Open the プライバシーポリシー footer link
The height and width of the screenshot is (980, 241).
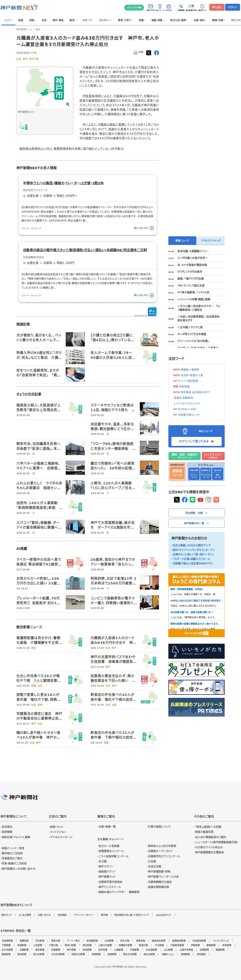click(84, 915)
